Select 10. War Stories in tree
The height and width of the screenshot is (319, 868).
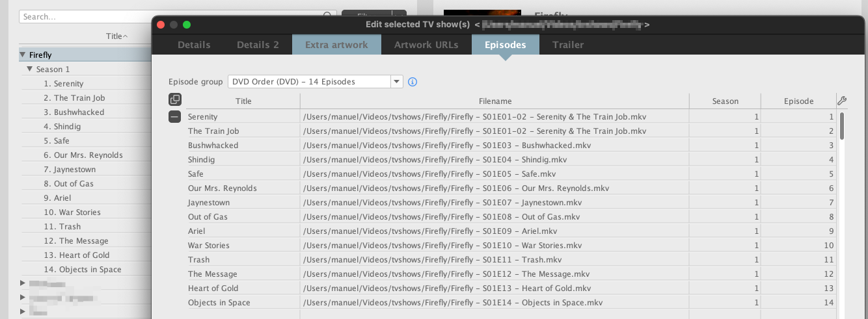(72, 212)
